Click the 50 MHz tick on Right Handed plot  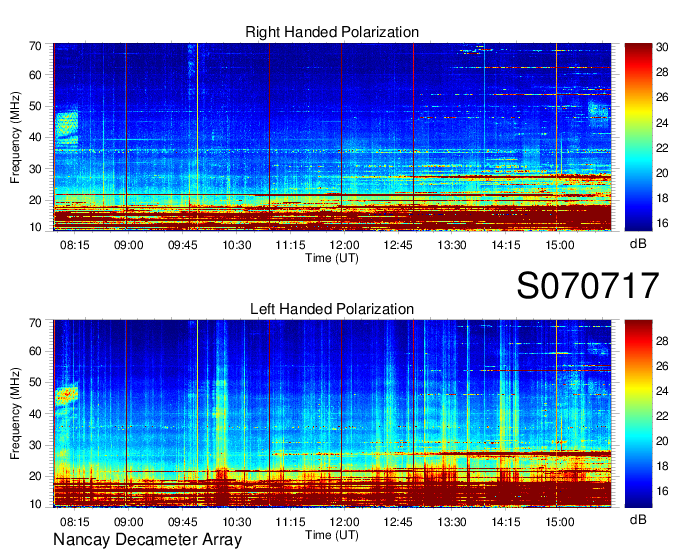click(35, 107)
